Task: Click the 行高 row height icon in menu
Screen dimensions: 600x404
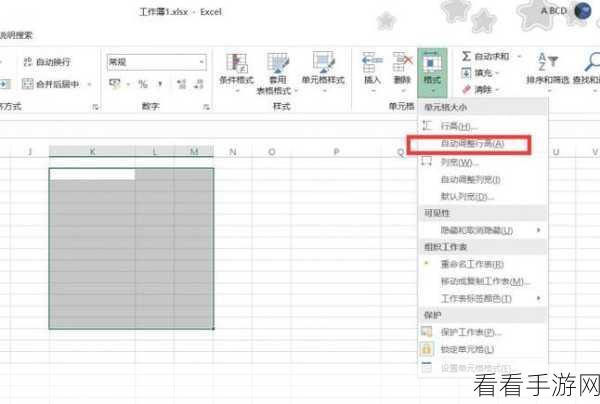Action: click(x=427, y=125)
